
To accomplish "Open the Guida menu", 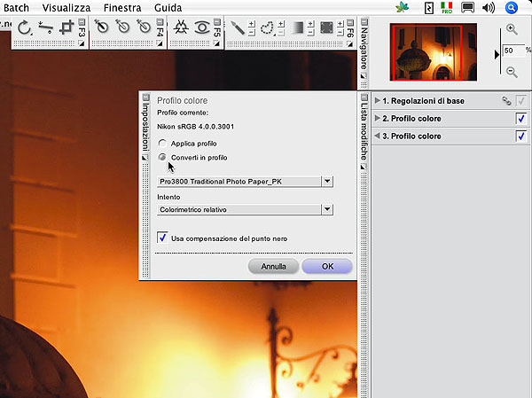I will [x=168, y=7].
